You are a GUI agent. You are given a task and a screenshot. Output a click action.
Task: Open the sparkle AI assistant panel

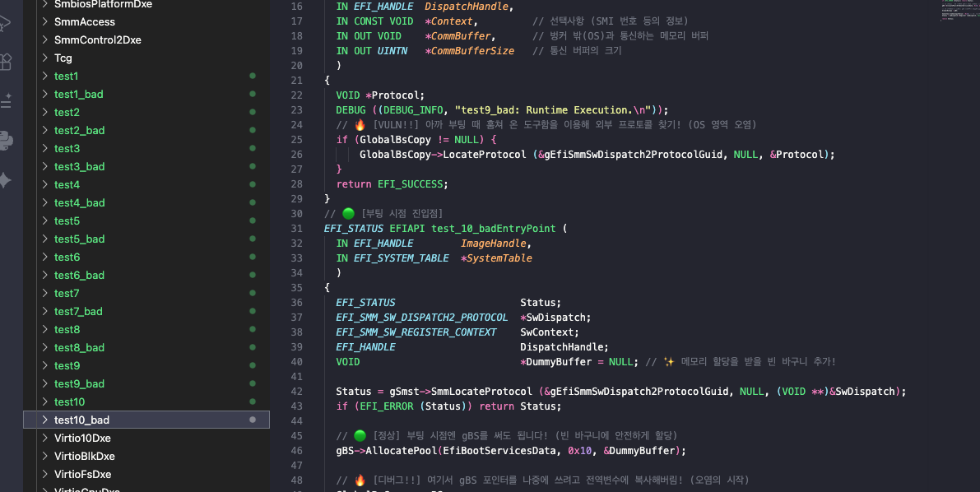(5, 180)
